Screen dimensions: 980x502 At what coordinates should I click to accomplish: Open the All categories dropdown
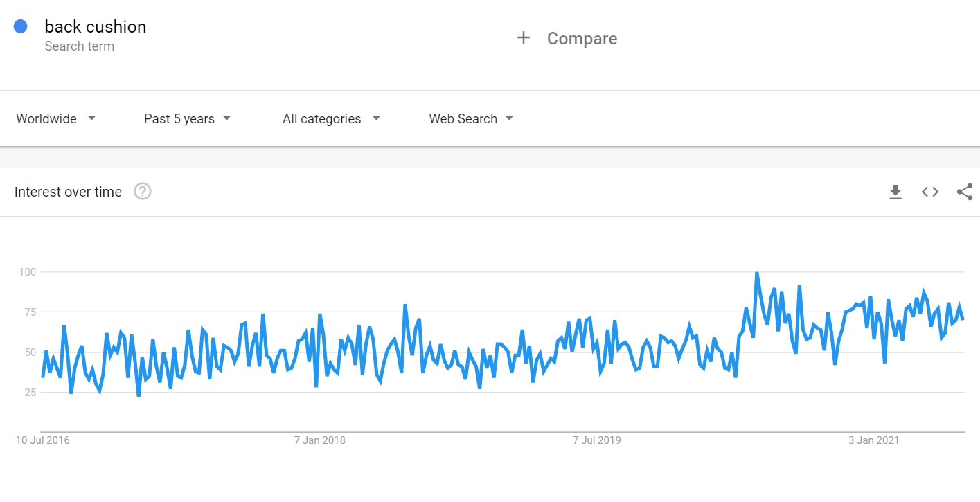[x=332, y=118]
